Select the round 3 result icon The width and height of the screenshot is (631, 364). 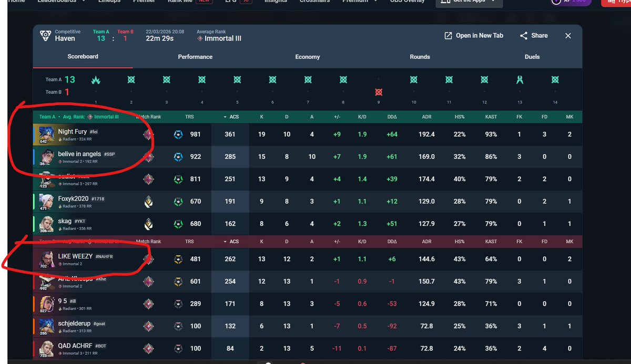click(167, 80)
